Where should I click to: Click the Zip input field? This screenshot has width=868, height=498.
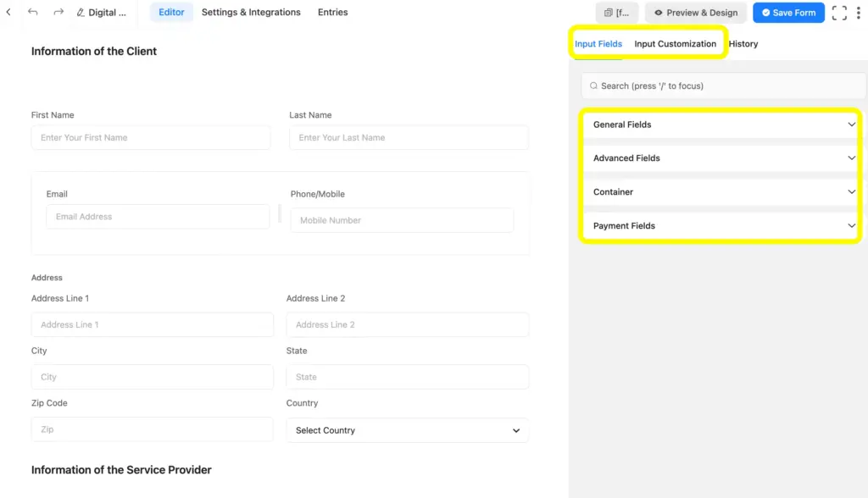pos(153,429)
